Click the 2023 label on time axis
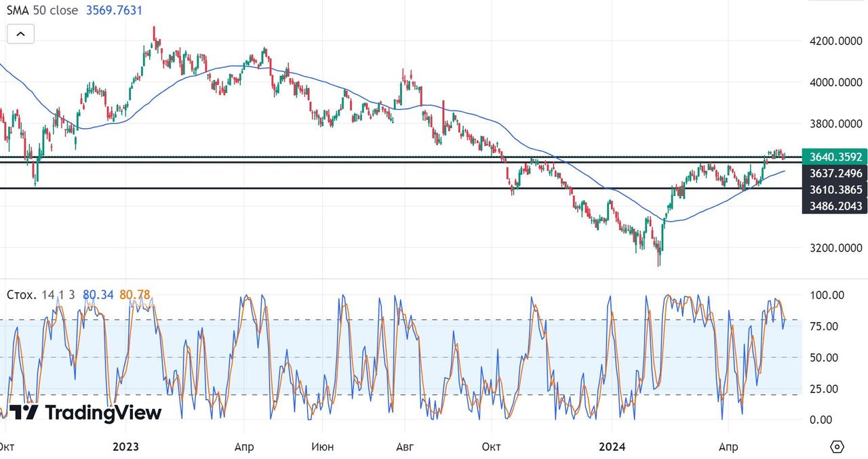The image size is (868, 459). click(x=125, y=447)
